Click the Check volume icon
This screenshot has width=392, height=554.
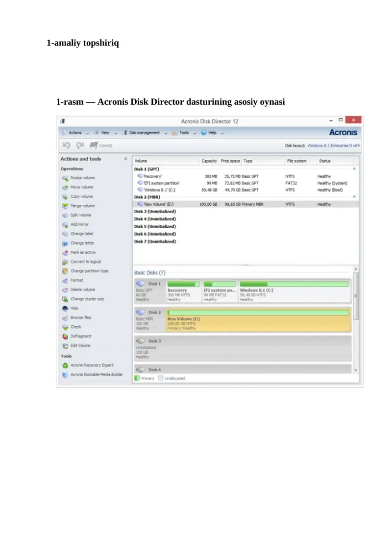(x=65, y=327)
